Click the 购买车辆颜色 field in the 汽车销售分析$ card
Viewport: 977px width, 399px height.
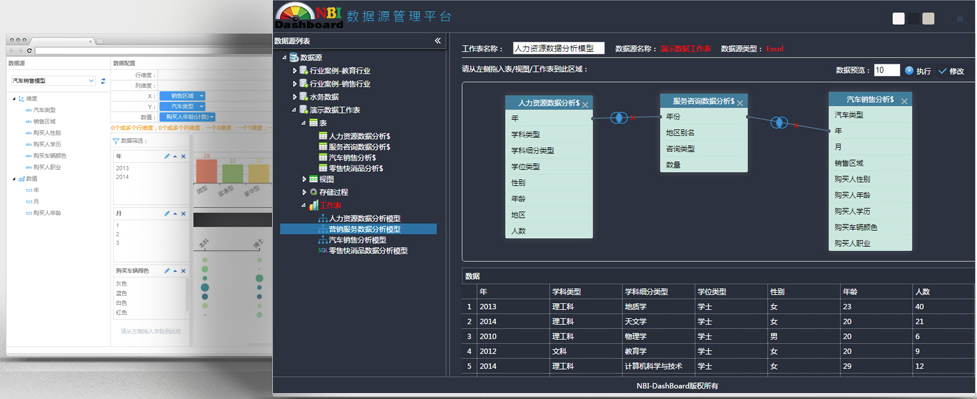pyautogui.click(x=870, y=228)
